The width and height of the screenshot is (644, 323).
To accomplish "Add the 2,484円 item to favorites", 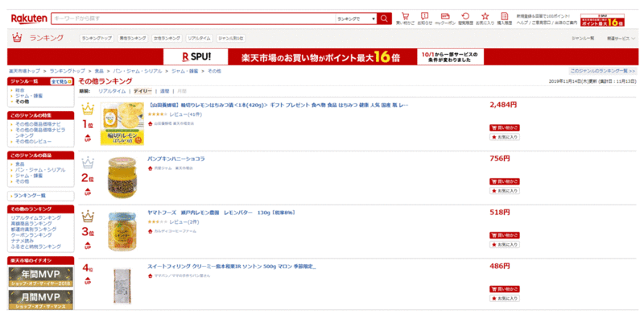I will (x=504, y=138).
